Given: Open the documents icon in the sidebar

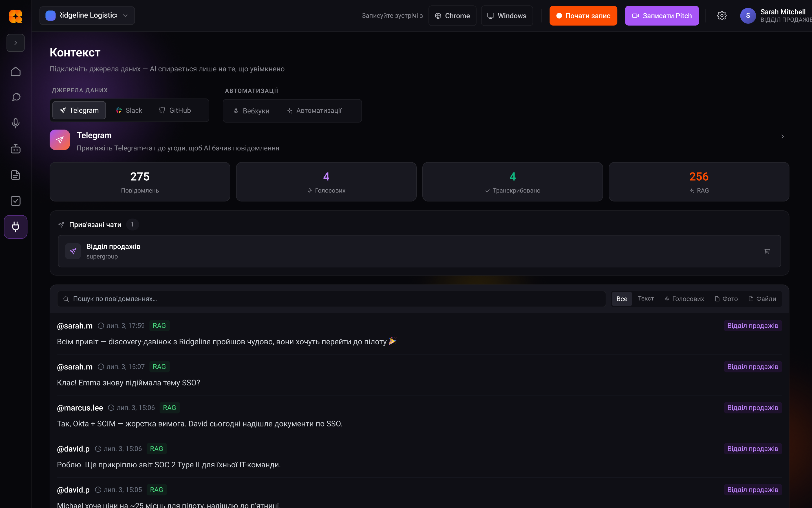Looking at the screenshot, I should 16,175.
